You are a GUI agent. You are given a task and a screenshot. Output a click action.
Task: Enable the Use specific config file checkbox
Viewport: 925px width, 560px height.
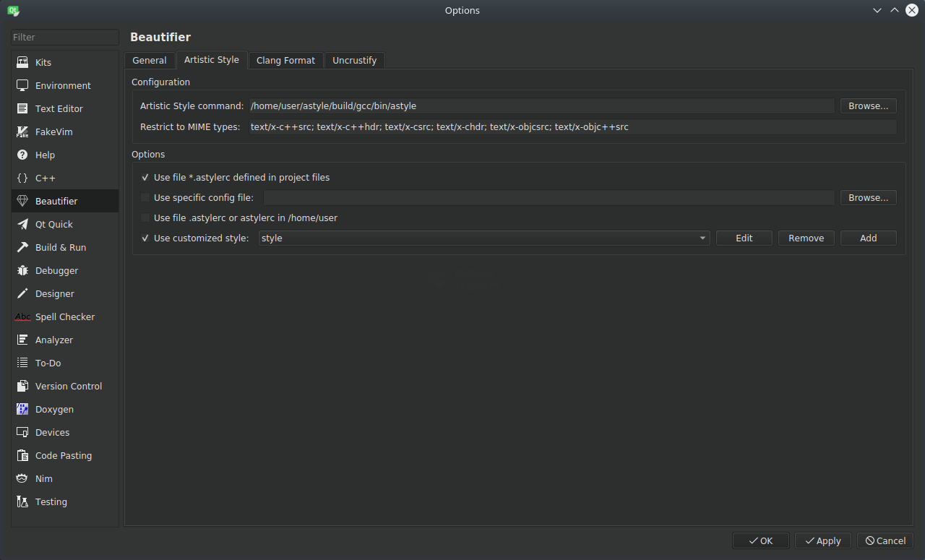(x=145, y=198)
